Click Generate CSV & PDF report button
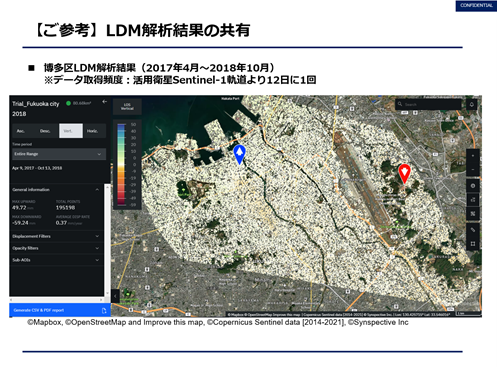Image resolution: width=497 pixels, height=367 pixels. click(x=60, y=310)
